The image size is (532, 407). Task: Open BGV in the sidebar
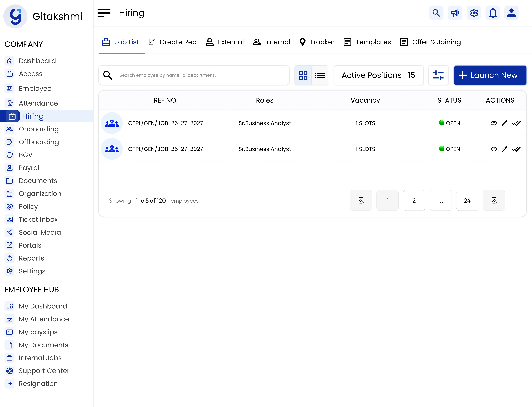[19, 155]
